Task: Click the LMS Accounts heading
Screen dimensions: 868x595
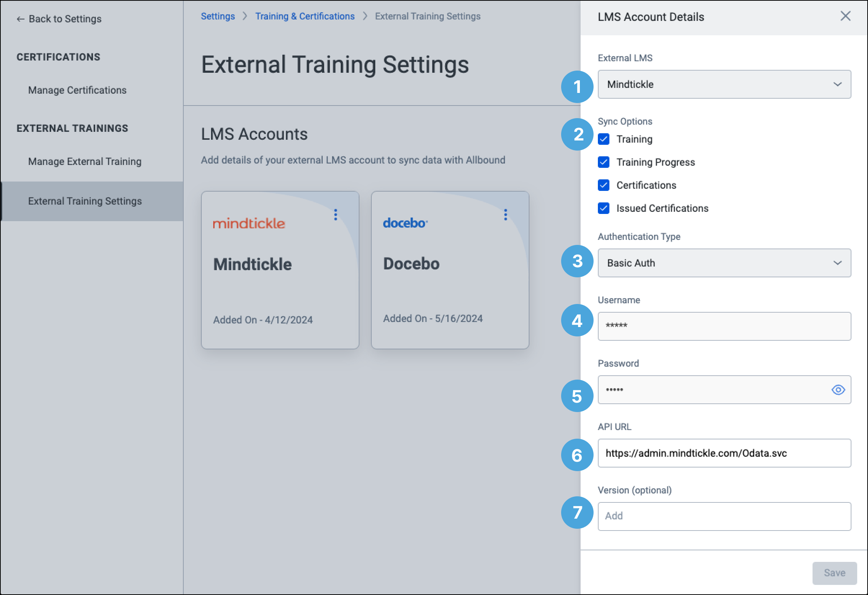Action: coord(254,134)
